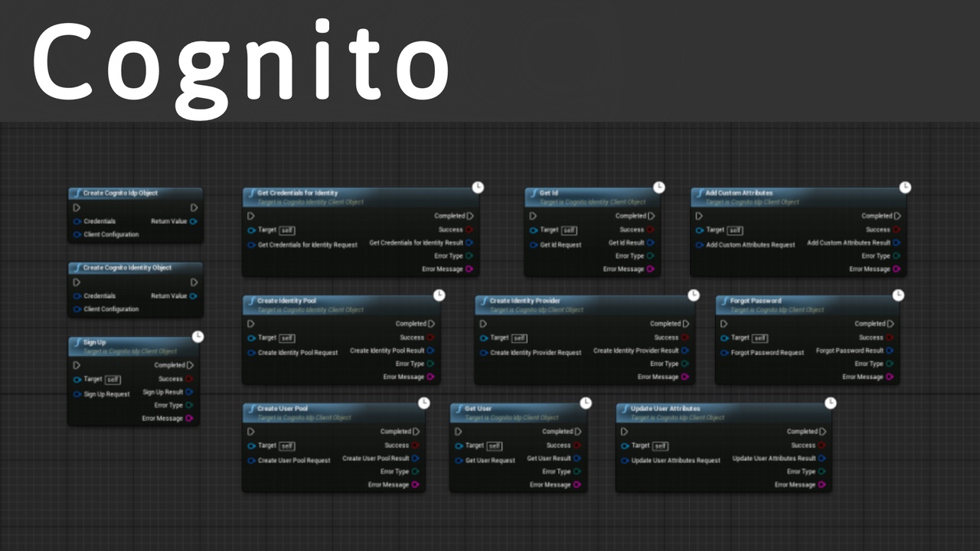Click the clock icon on Create User Pool node
Screen dimensions: 980x551
coord(423,403)
